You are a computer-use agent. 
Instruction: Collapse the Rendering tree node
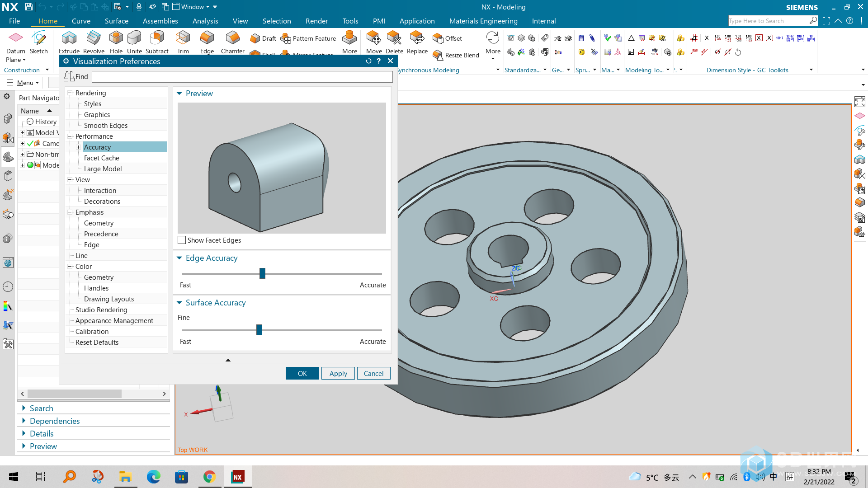tap(70, 93)
